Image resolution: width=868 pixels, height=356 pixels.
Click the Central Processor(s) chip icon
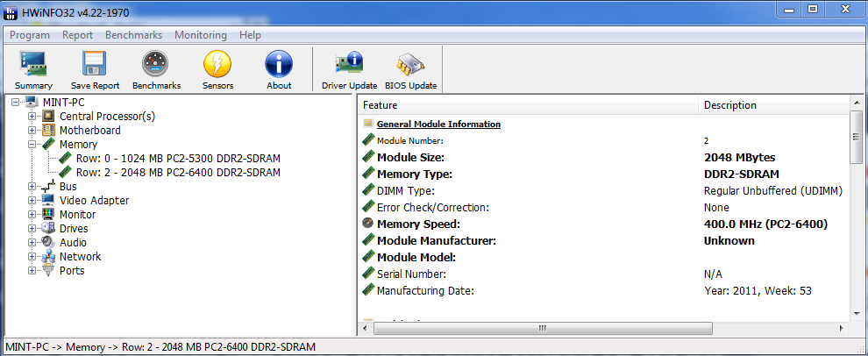coord(49,117)
